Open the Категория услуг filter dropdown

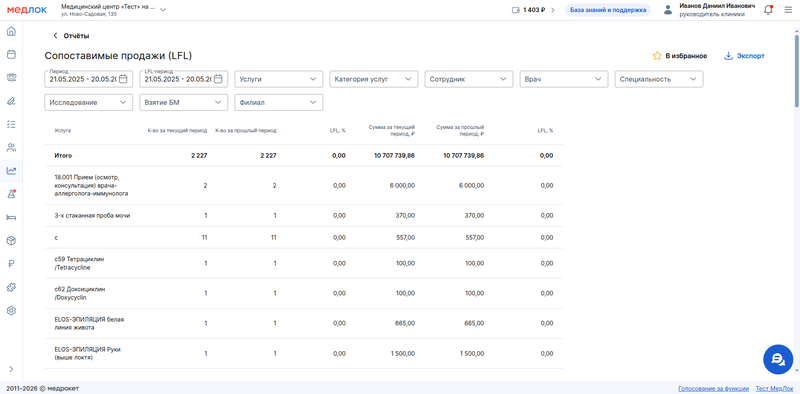coord(373,79)
